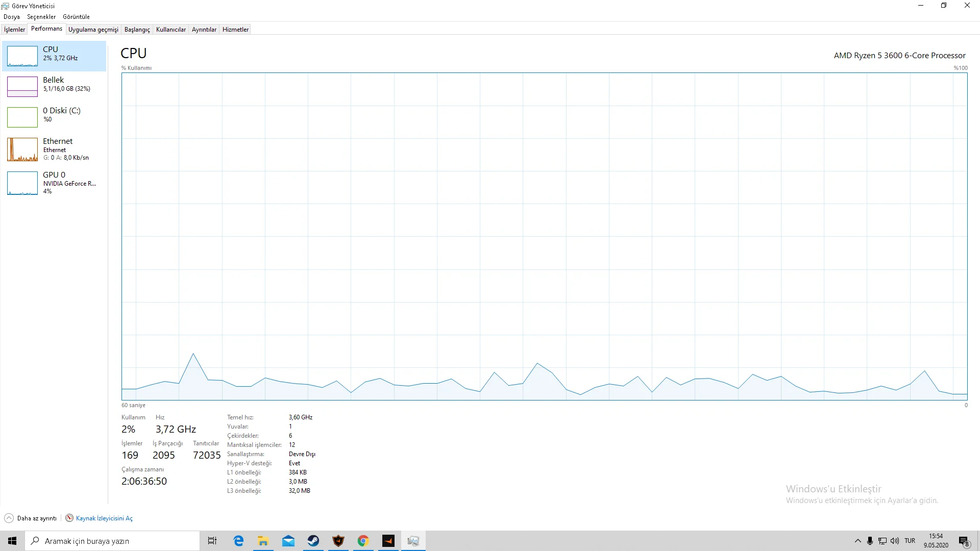The height and width of the screenshot is (551, 980).
Task: Switch to Uygulama geçmişi tab
Action: point(93,30)
